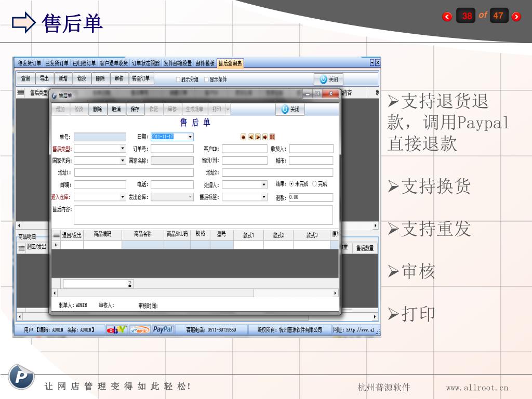Image resolution: width=532 pixels, height=399 pixels.
Task: Click into the 售后内容 text area
Action: pos(203,215)
